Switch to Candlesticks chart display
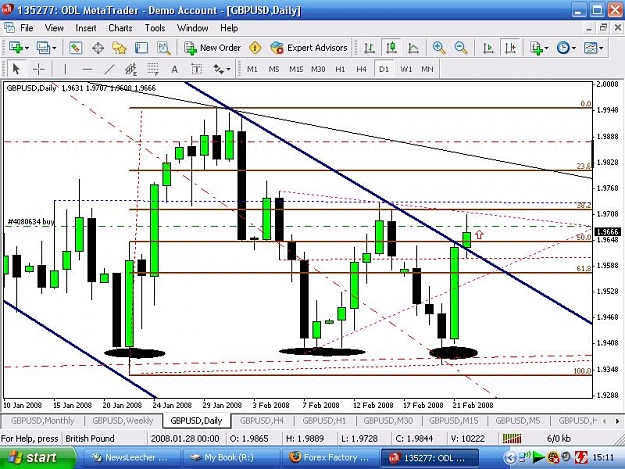Image resolution: width=625 pixels, height=469 pixels. 391,48
